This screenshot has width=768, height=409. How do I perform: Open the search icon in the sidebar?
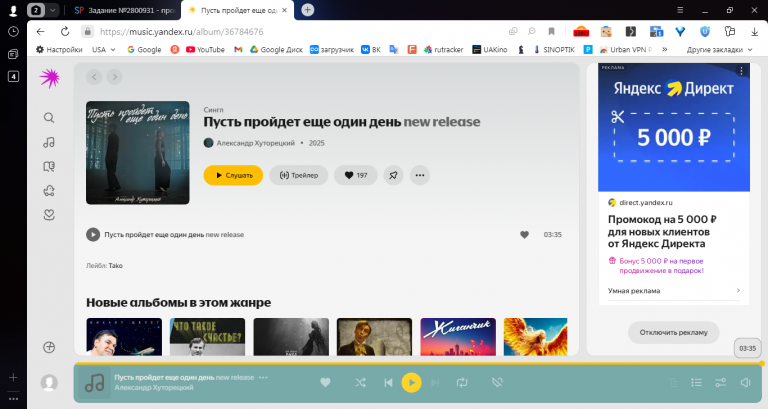tap(49, 118)
